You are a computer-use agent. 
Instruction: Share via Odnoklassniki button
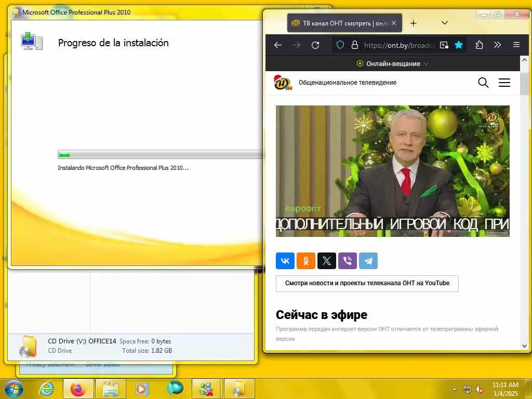[305, 261]
